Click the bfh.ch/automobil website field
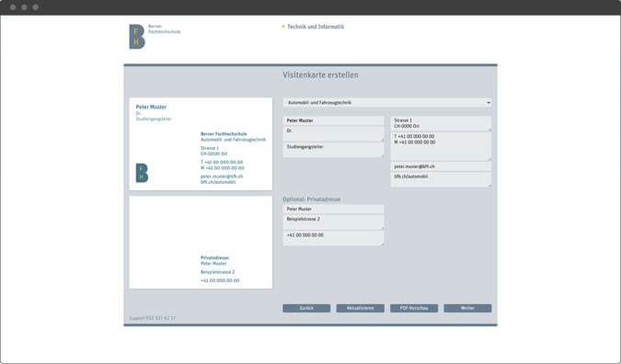 point(441,179)
